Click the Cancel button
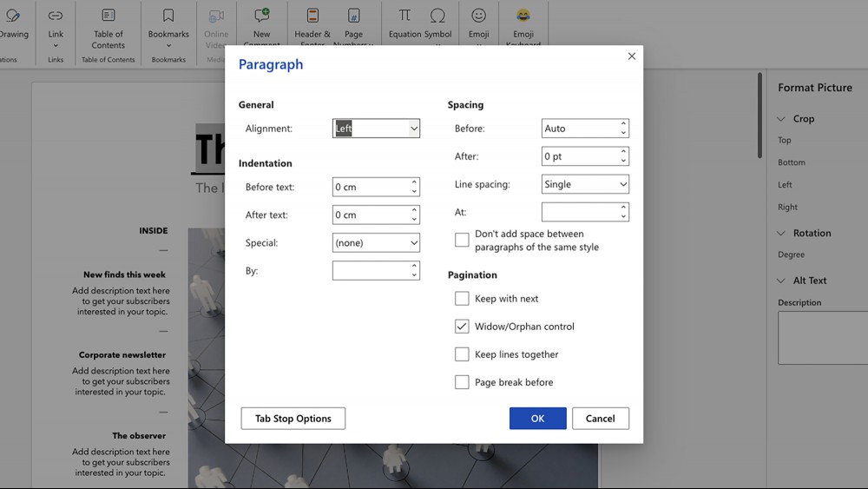Viewport: 868px width, 489px height. coord(601,419)
